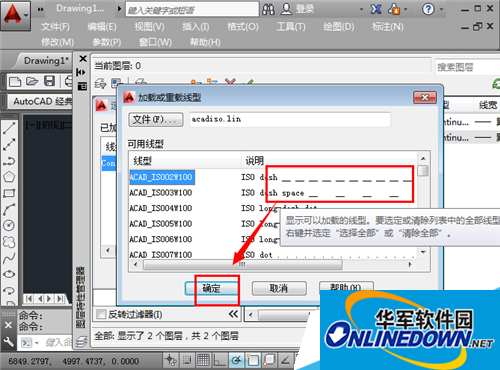The width and height of the screenshot is (500, 370).
Task: Click 线型 column header in list
Action: tap(185, 161)
